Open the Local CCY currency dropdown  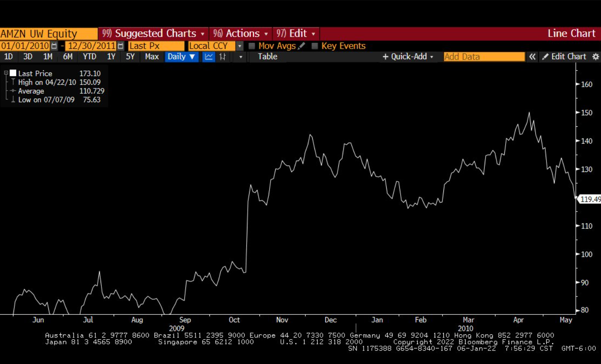[x=240, y=46]
